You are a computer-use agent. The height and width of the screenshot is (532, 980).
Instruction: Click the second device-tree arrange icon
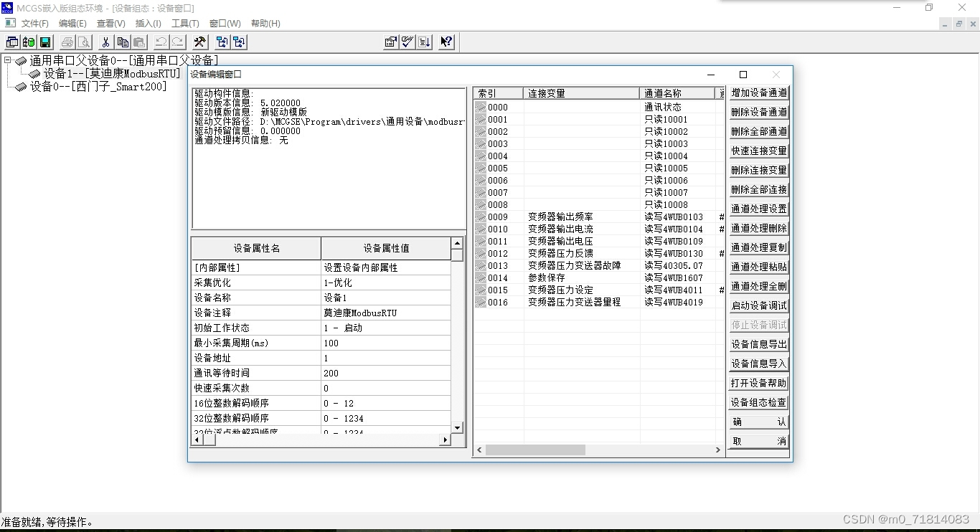tap(239, 42)
